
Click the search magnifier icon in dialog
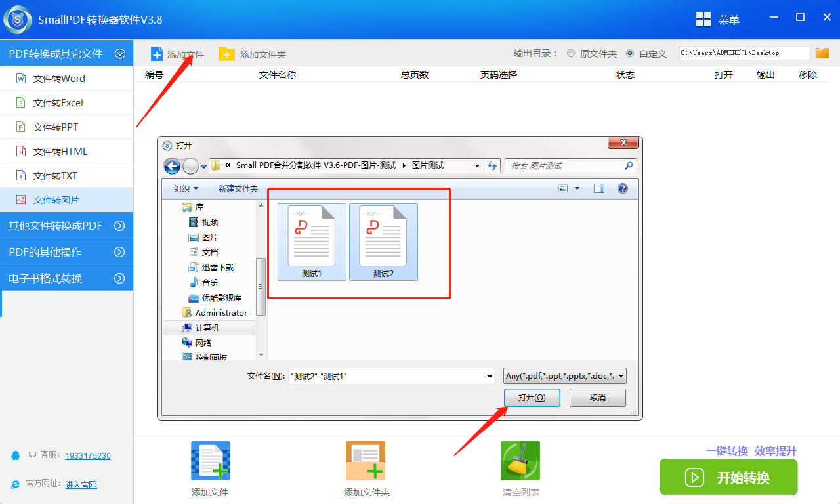629,166
